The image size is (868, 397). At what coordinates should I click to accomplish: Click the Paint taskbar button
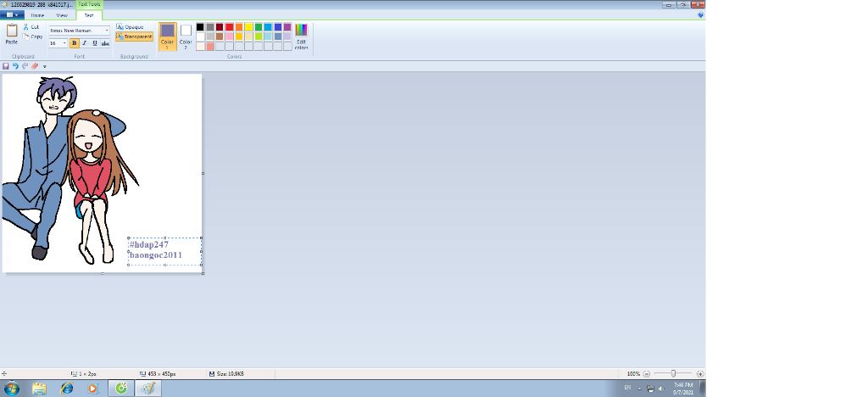[x=147, y=389]
